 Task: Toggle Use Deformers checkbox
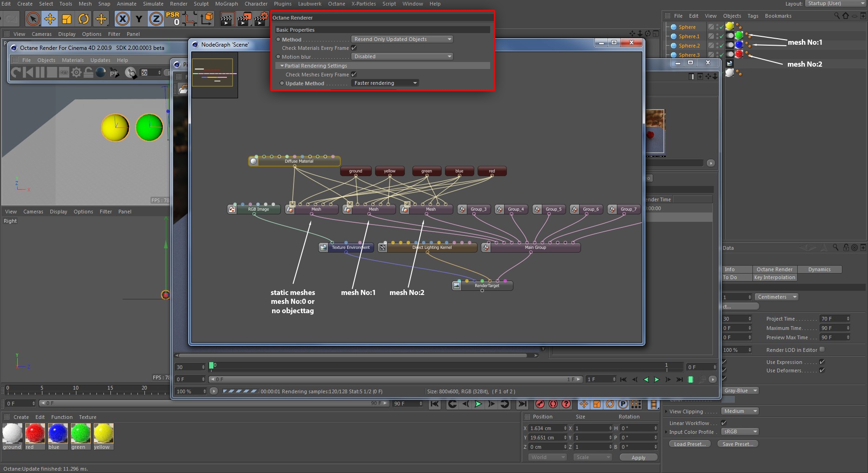pos(822,370)
